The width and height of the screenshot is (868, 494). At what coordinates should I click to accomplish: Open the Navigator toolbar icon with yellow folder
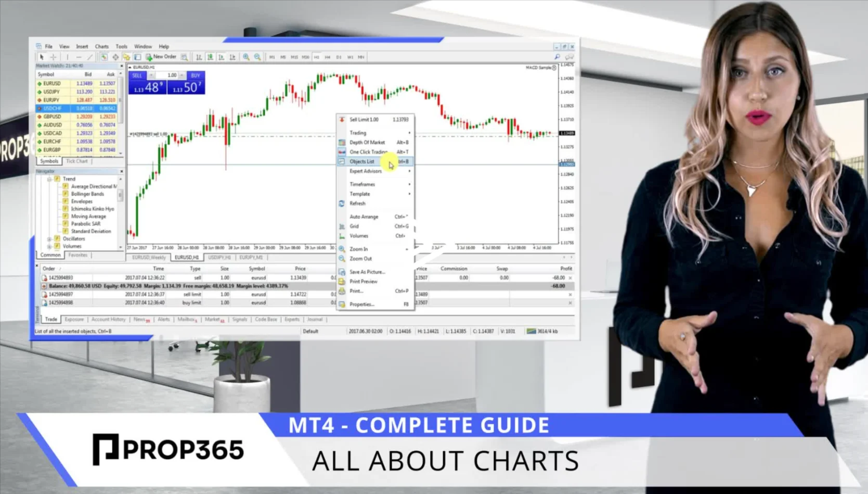click(126, 57)
